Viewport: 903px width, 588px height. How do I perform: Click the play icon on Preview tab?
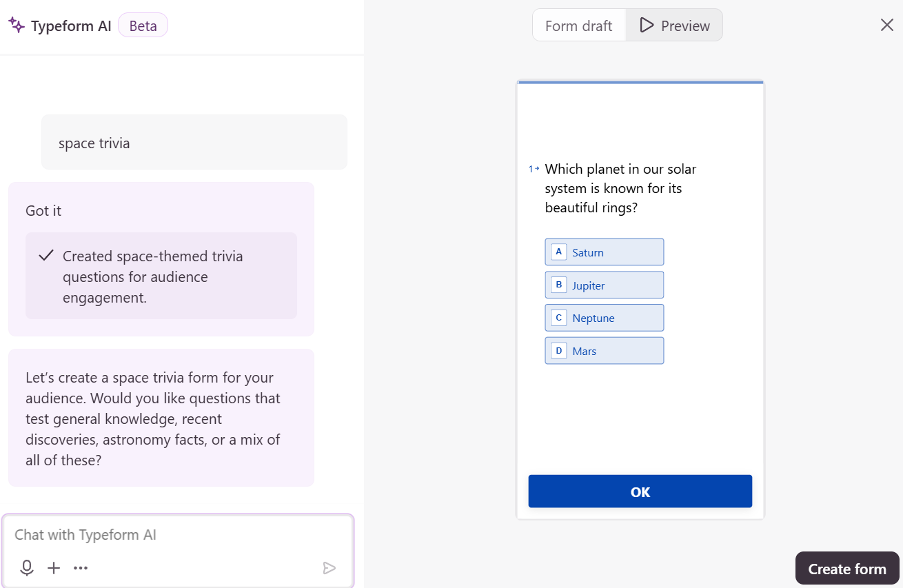[x=646, y=26]
